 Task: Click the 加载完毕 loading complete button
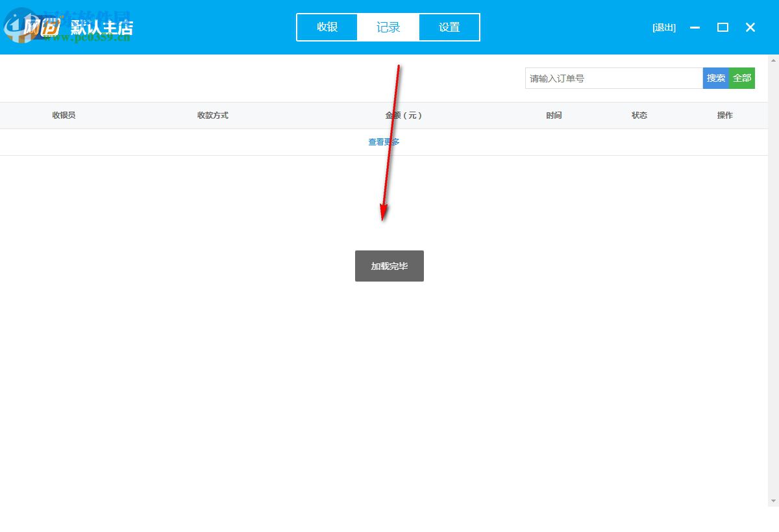click(389, 265)
